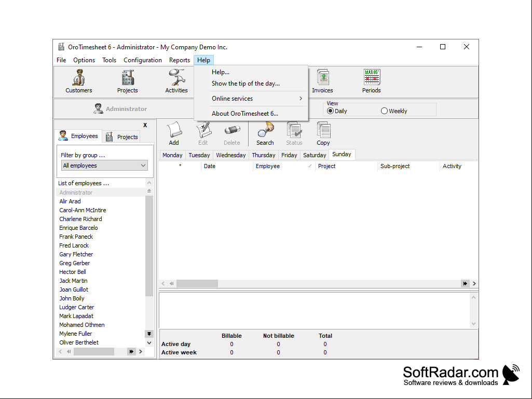This screenshot has height=399, width=532.
Task: Sort by the Activity column header
Action: point(459,166)
